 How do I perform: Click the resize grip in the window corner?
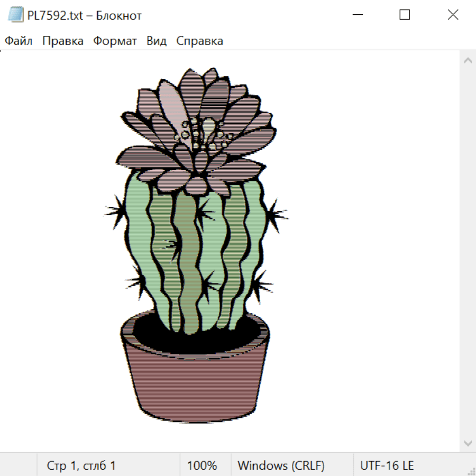(471, 471)
